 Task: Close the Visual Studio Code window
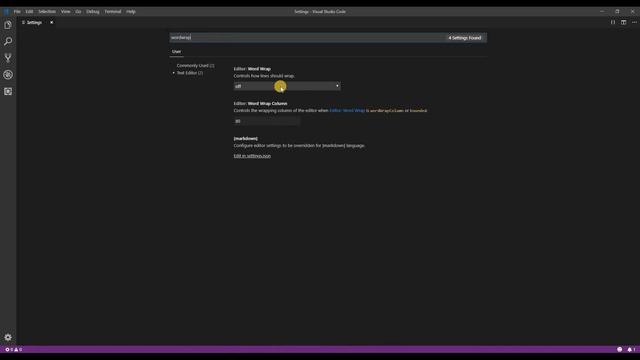point(632,11)
